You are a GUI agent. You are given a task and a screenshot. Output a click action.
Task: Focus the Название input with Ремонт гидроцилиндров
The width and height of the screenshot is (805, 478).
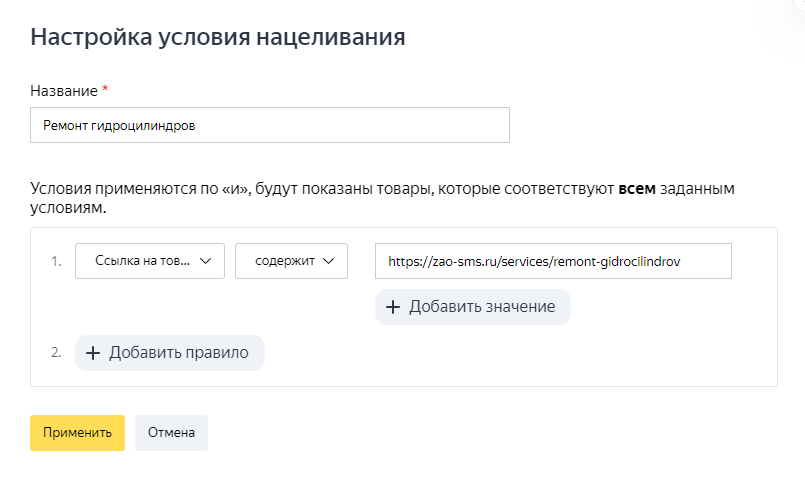[270, 126]
